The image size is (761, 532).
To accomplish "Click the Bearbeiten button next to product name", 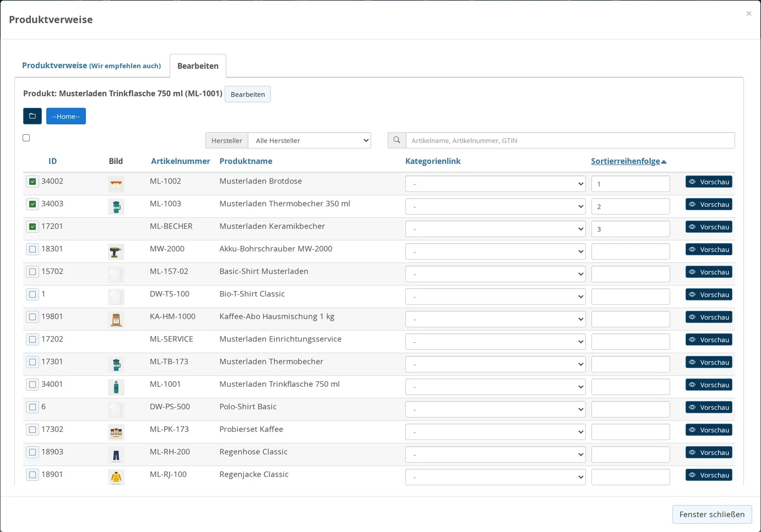I will (248, 94).
